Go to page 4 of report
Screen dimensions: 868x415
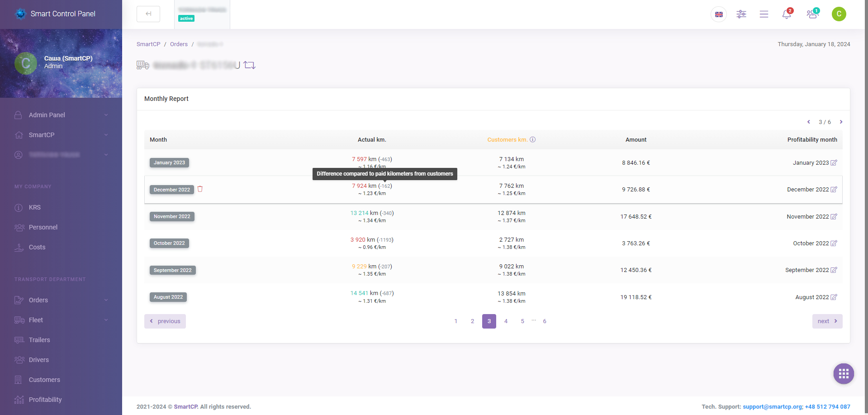click(x=506, y=321)
